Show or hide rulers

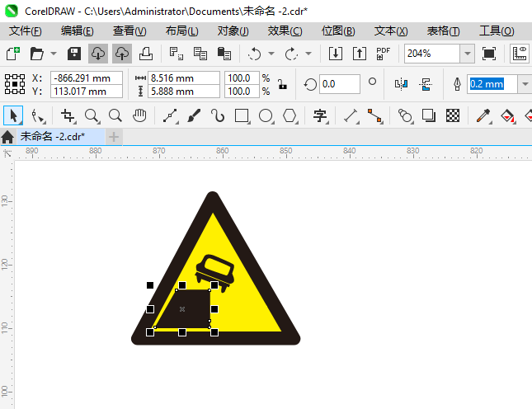click(520, 54)
